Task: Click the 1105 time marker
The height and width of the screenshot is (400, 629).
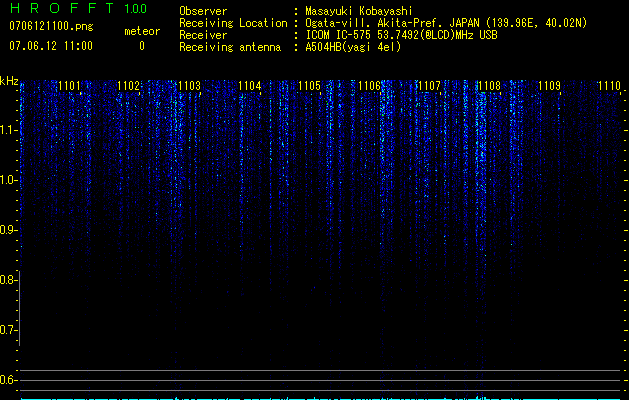Action: pyautogui.click(x=309, y=85)
